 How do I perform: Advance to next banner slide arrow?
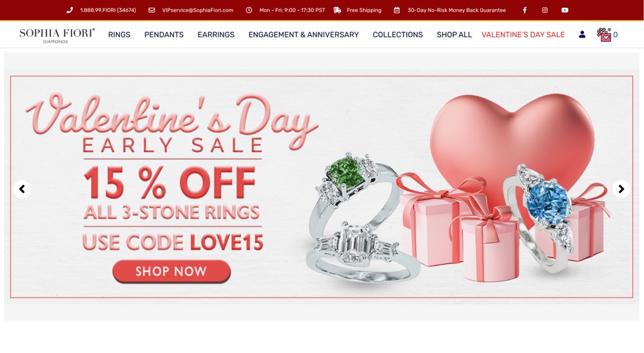click(x=621, y=189)
